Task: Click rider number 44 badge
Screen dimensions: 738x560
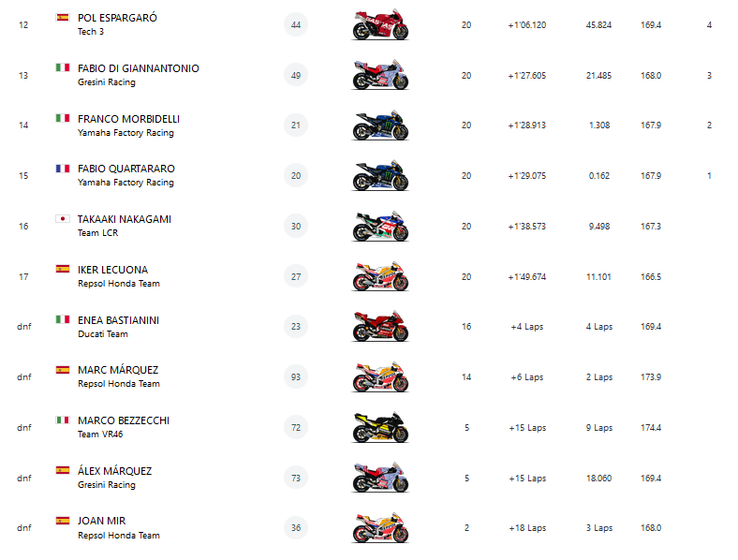Action: (x=296, y=24)
